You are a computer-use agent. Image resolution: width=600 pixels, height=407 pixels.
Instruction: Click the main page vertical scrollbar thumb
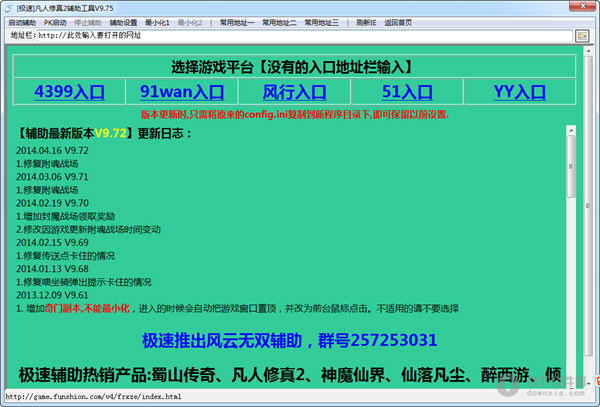pos(589,206)
